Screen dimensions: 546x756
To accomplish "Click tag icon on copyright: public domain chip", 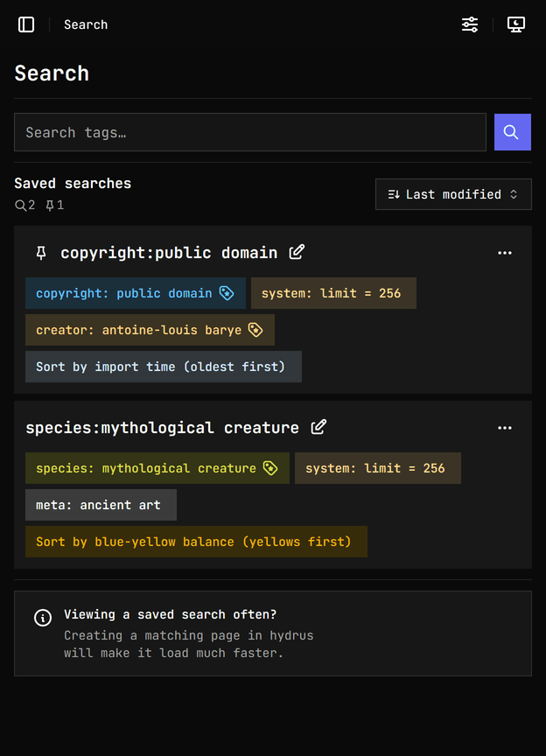I will click(x=227, y=292).
